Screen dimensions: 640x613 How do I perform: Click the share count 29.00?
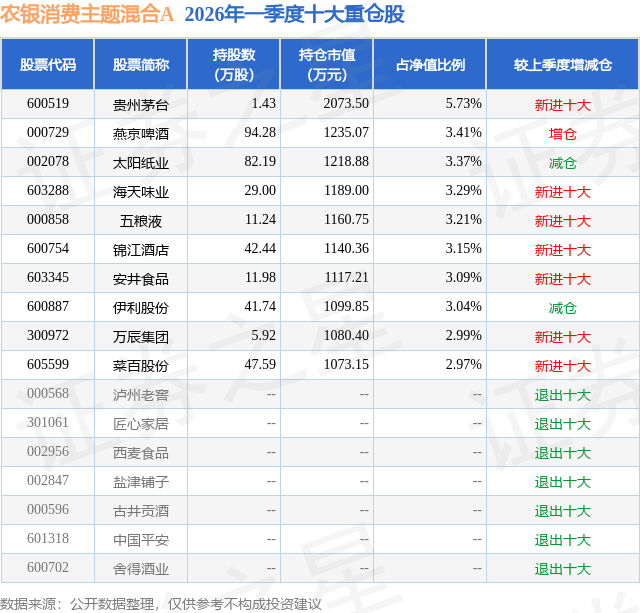260,190
